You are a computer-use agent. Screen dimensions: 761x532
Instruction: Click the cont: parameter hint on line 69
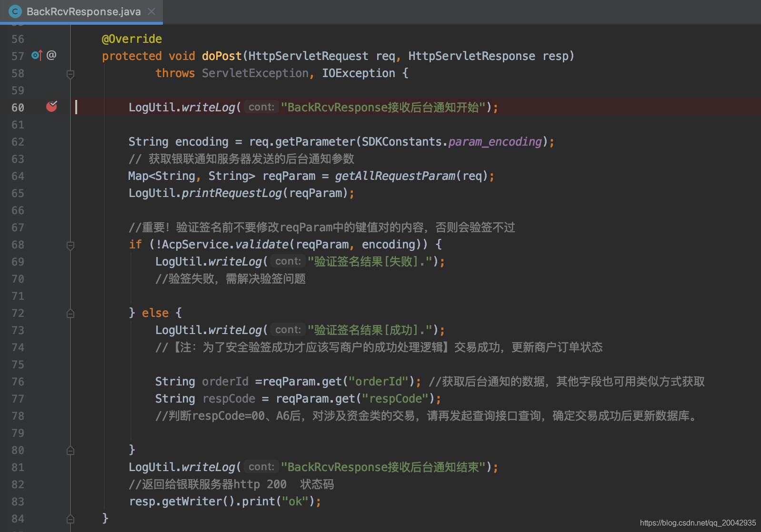pyautogui.click(x=288, y=261)
